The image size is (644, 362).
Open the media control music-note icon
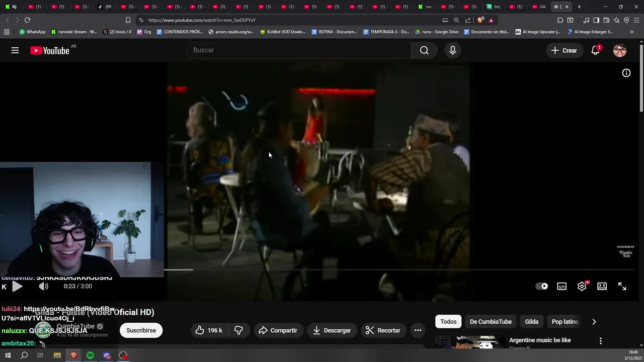586,20
